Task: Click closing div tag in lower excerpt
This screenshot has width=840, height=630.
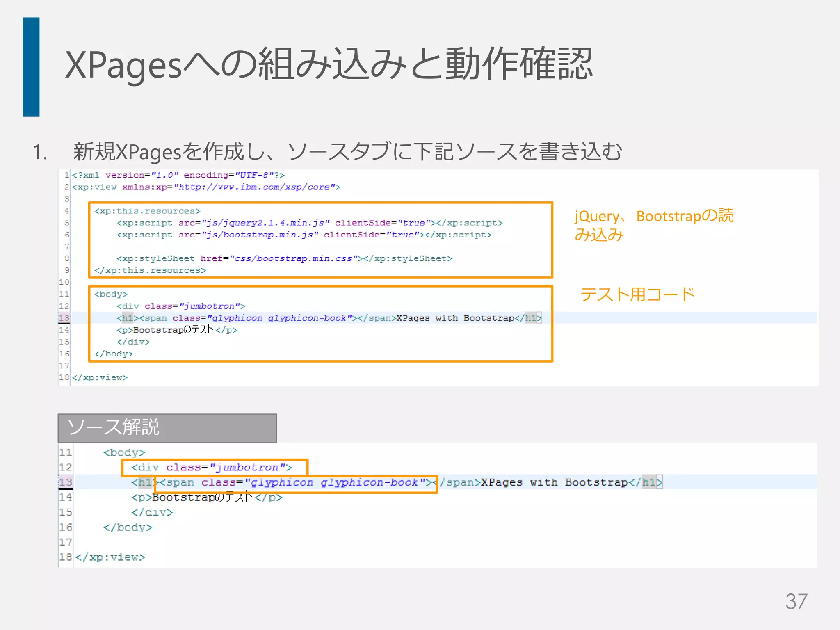Action: [x=152, y=512]
